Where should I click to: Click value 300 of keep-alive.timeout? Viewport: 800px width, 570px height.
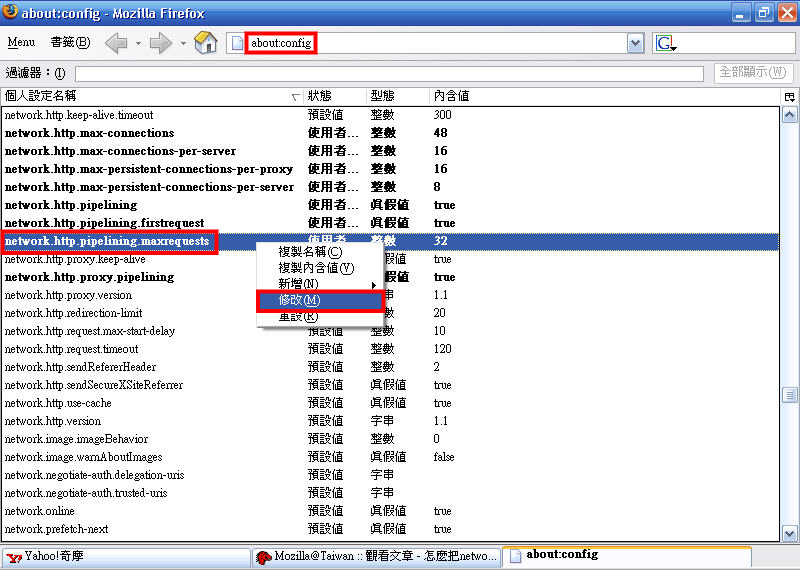coord(442,115)
